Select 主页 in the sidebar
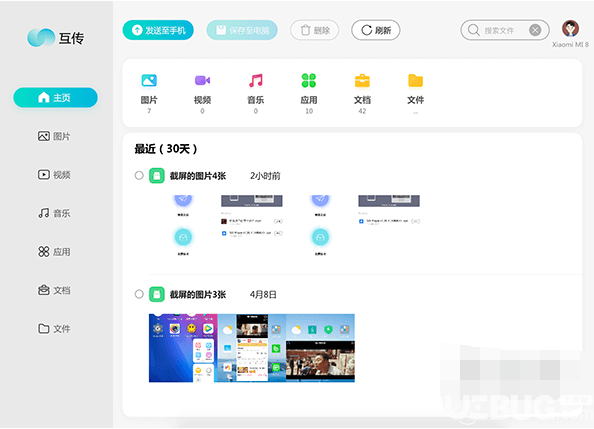The height and width of the screenshot is (429, 594). coord(55,97)
